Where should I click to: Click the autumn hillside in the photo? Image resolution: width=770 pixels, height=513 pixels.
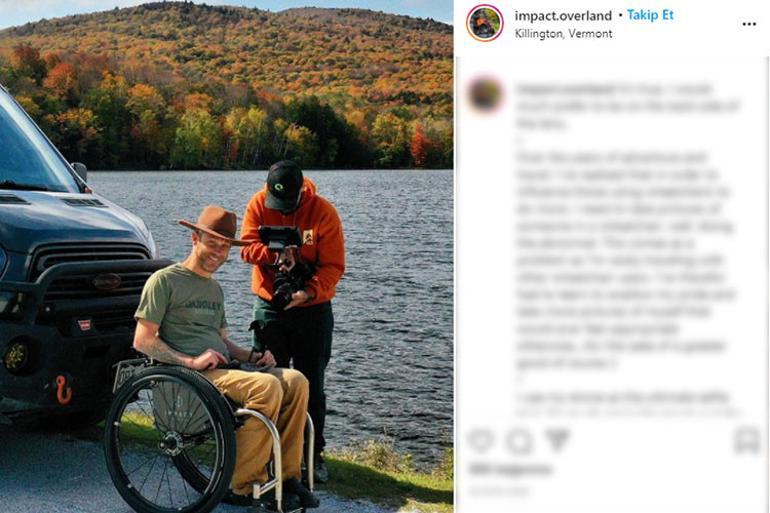pyautogui.click(x=226, y=83)
